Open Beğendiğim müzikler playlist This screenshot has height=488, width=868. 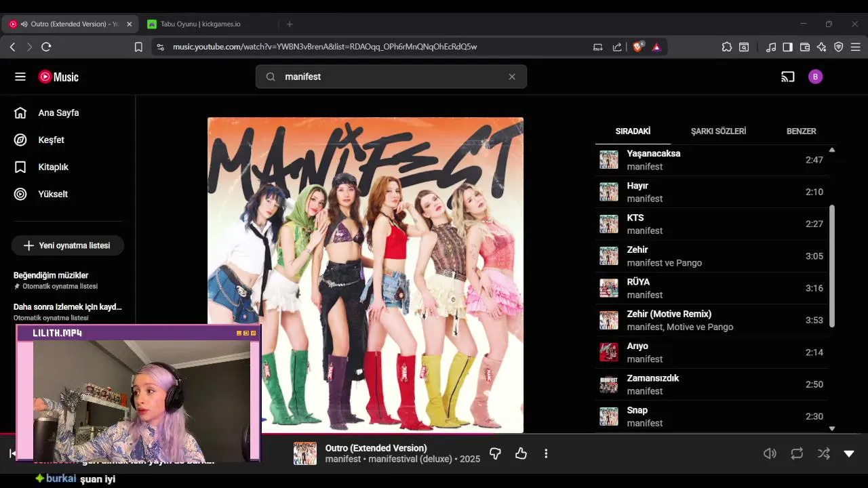[68, 280]
